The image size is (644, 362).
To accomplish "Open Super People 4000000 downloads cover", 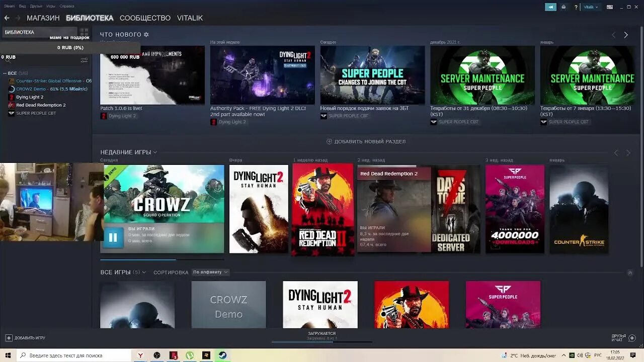I will [515, 209].
